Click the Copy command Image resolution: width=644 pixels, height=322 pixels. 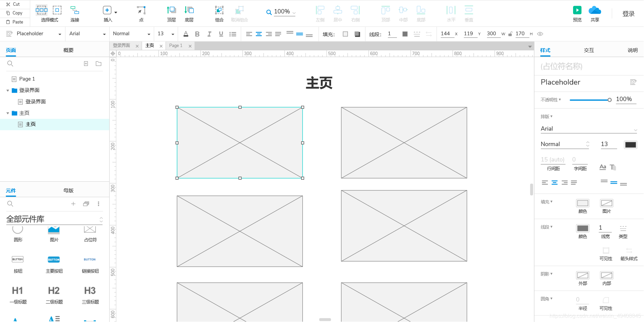pos(14,13)
